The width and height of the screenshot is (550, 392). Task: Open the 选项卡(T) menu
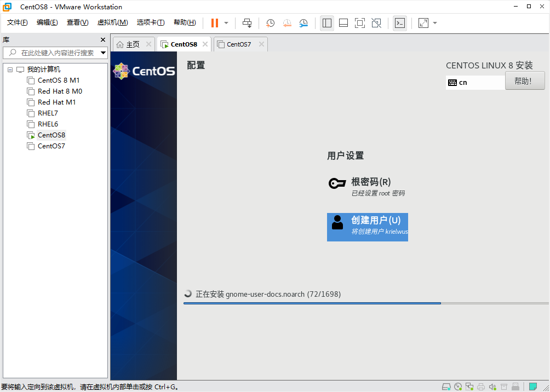[151, 22]
